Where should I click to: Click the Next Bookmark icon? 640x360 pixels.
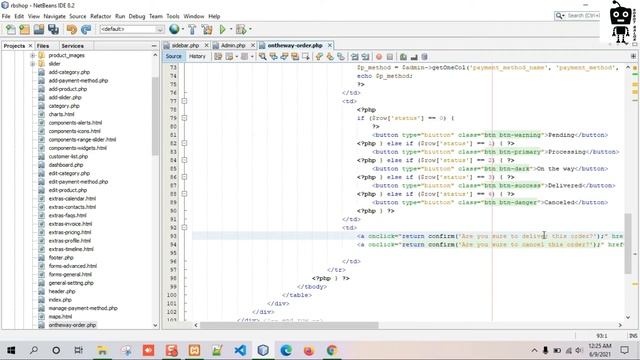[329, 57]
